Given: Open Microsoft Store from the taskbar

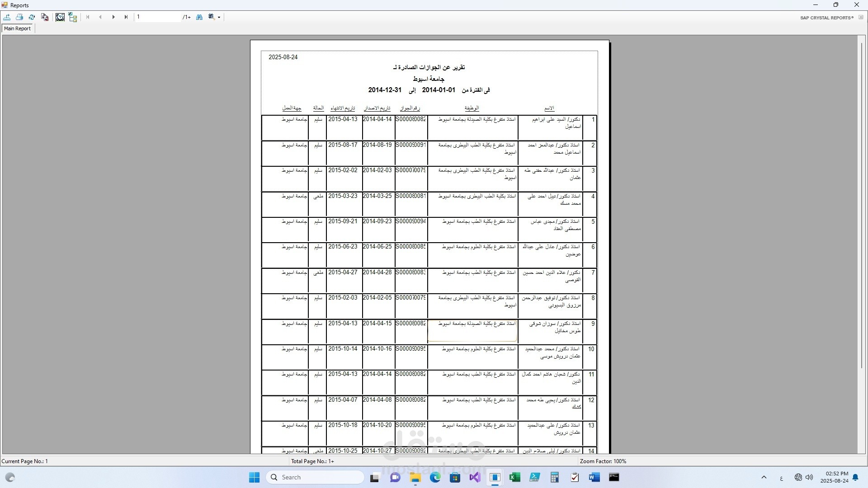Looking at the screenshot, I should pyautogui.click(x=455, y=478).
